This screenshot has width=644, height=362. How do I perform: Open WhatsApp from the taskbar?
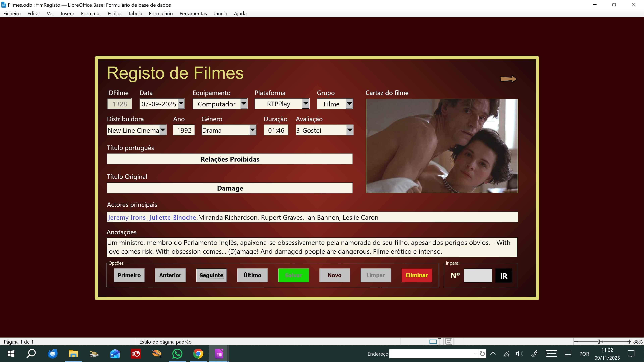pos(177,354)
